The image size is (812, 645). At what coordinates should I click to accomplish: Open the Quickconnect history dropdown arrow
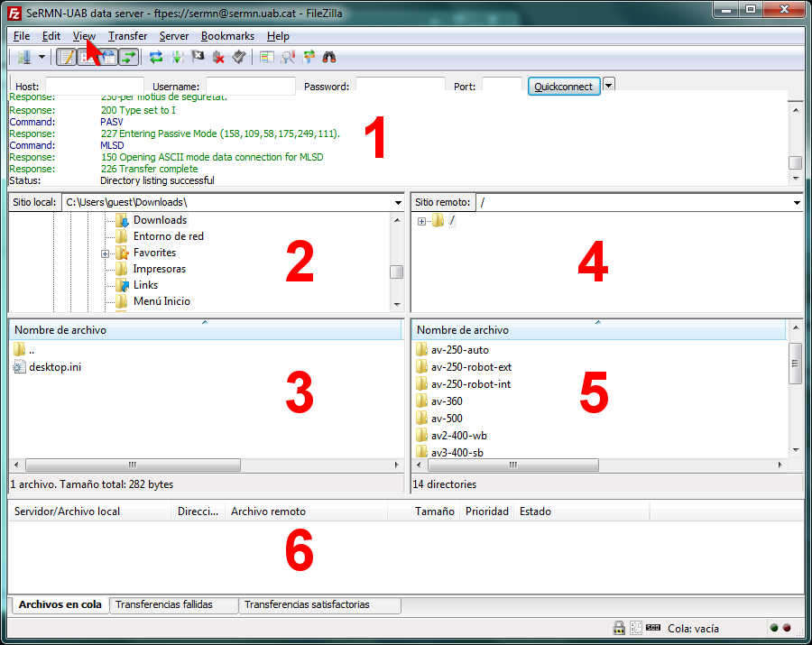click(x=609, y=85)
